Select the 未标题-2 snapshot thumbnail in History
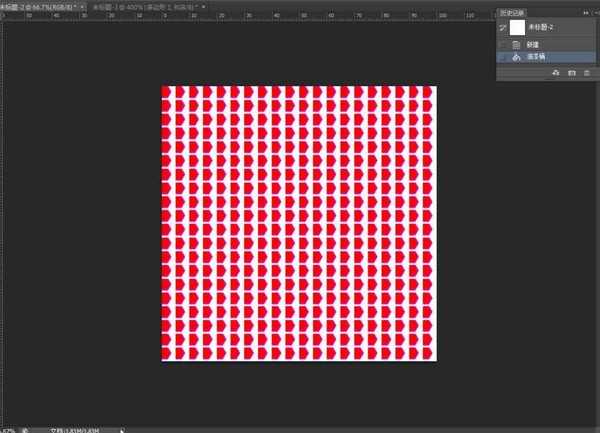The image size is (600, 433). (517, 28)
